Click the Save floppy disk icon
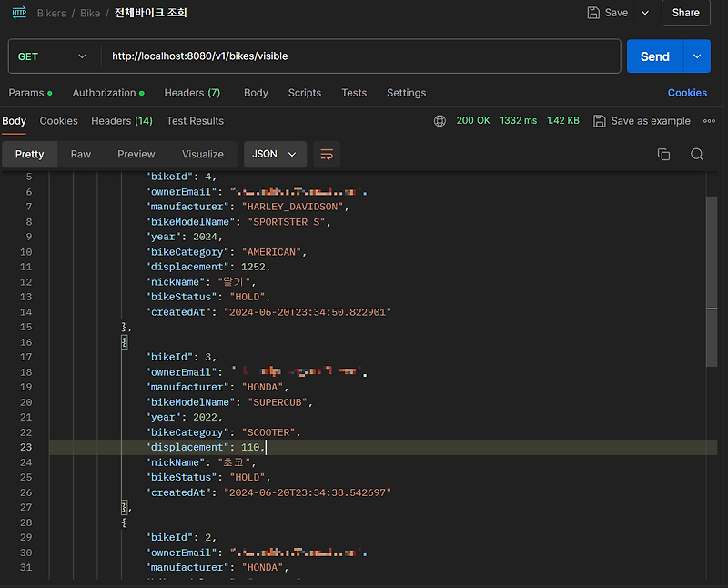 point(594,13)
